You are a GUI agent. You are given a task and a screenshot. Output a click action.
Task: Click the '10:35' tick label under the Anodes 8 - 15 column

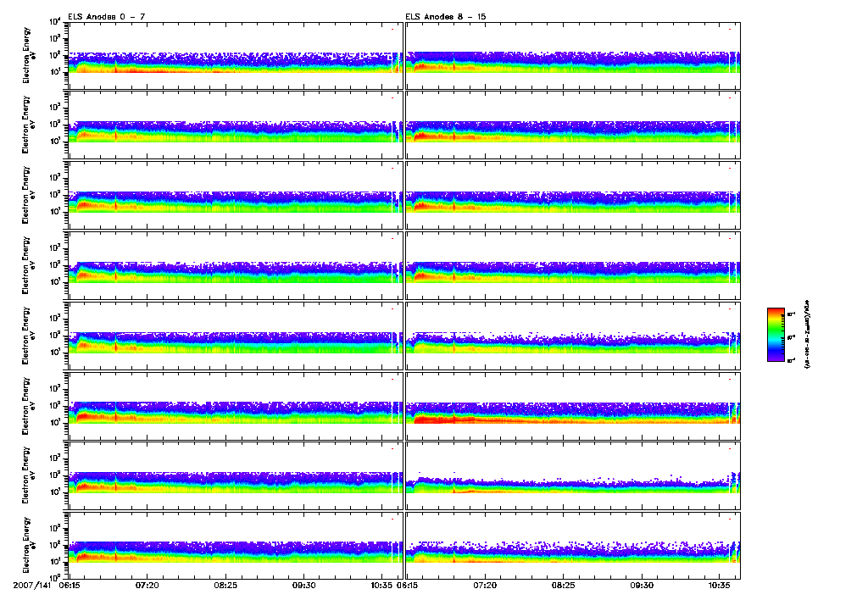pos(720,585)
